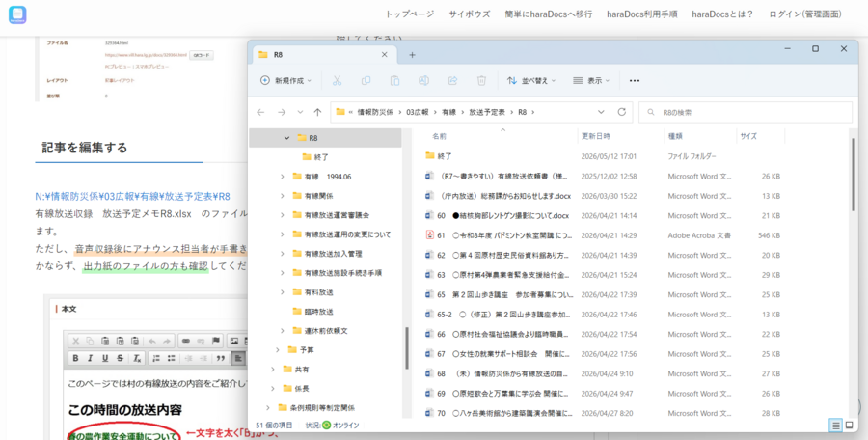Go back with the Explorer back arrow
The image size is (868, 440).
(x=260, y=112)
